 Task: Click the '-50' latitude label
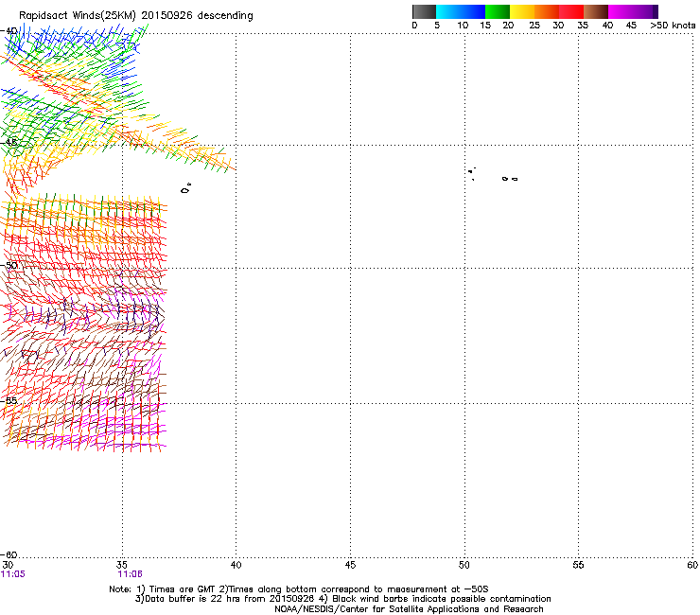coord(9,265)
